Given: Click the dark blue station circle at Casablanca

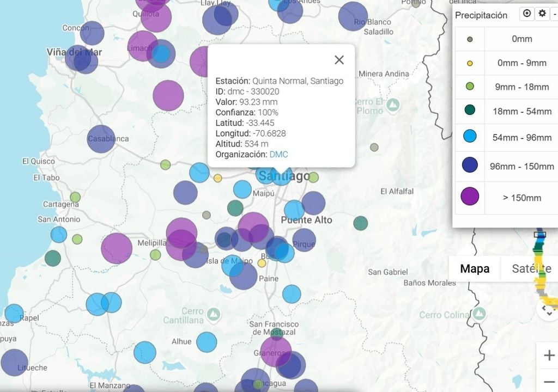Looking at the screenshot, I should tap(101, 139).
